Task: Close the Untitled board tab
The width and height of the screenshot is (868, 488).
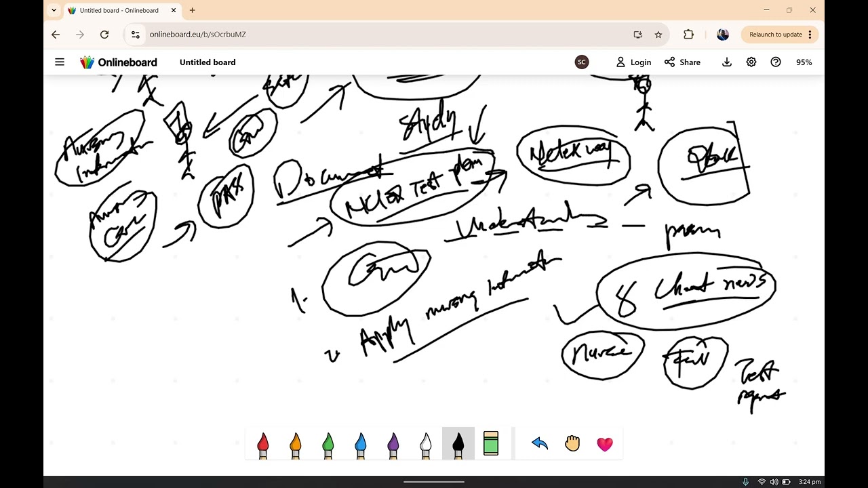Action: [x=174, y=10]
